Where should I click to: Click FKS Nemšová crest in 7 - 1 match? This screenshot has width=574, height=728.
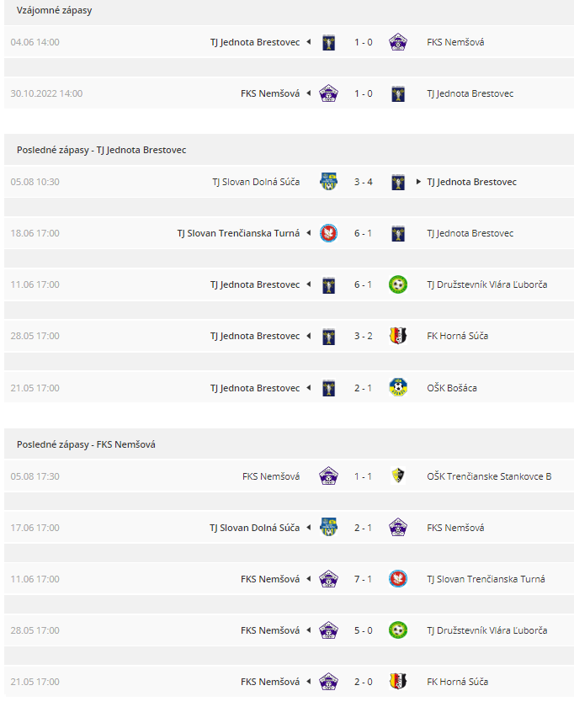(x=328, y=579)
